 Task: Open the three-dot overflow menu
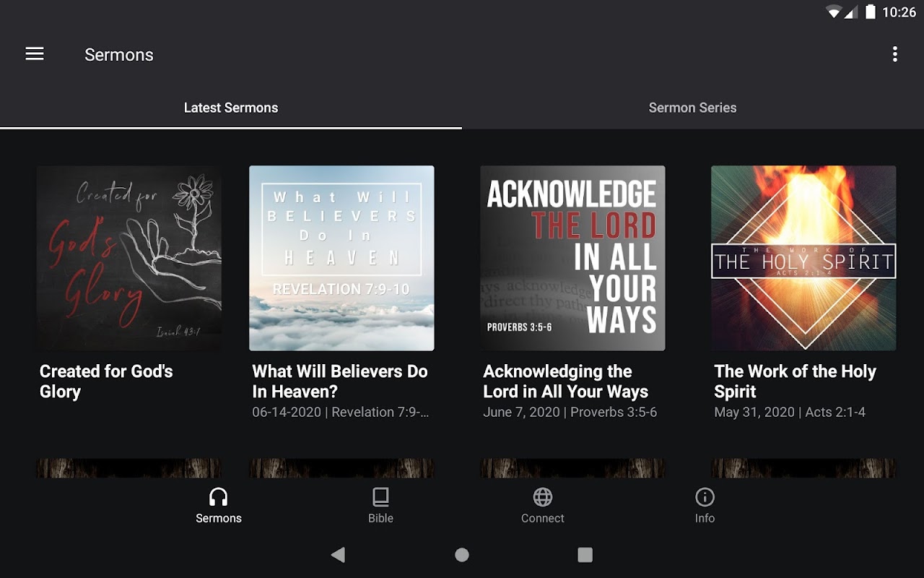(894, 54)
